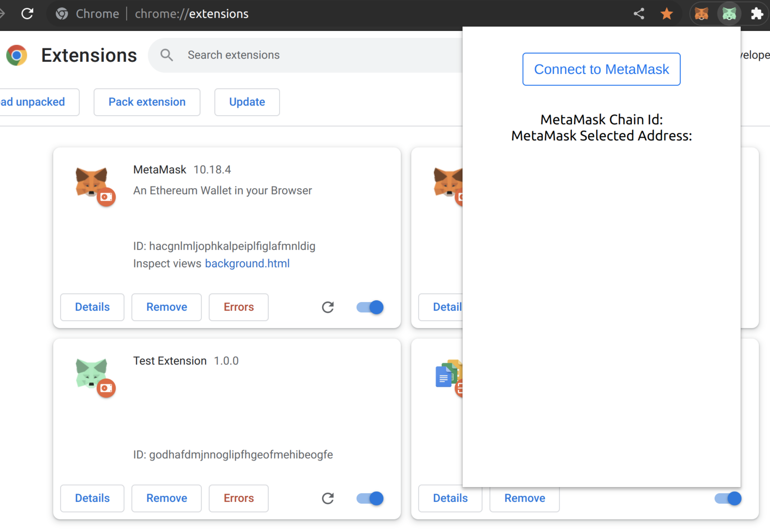Open the background.html inspect view link
The width and height of the screenshot is (770, 532).
click(247, 263)
